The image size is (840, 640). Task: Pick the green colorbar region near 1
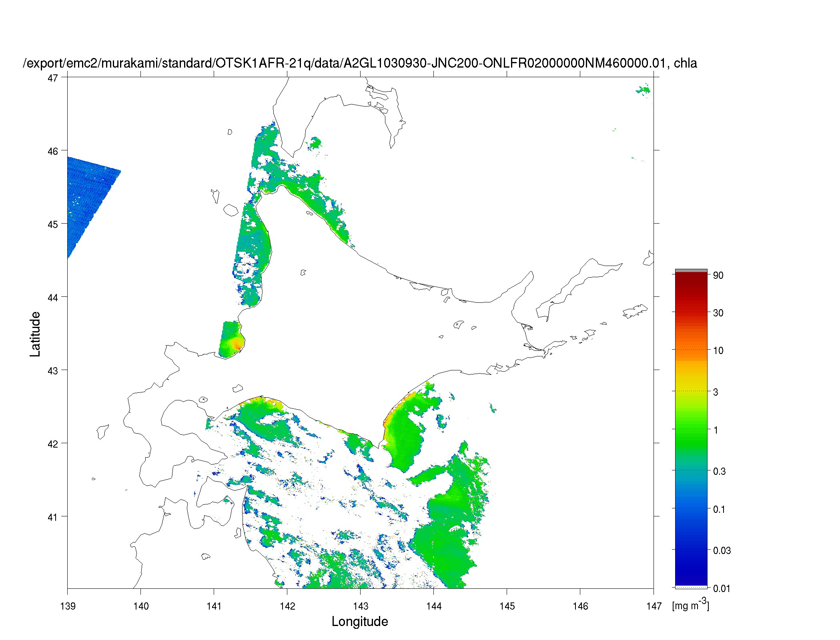[691, 430]
